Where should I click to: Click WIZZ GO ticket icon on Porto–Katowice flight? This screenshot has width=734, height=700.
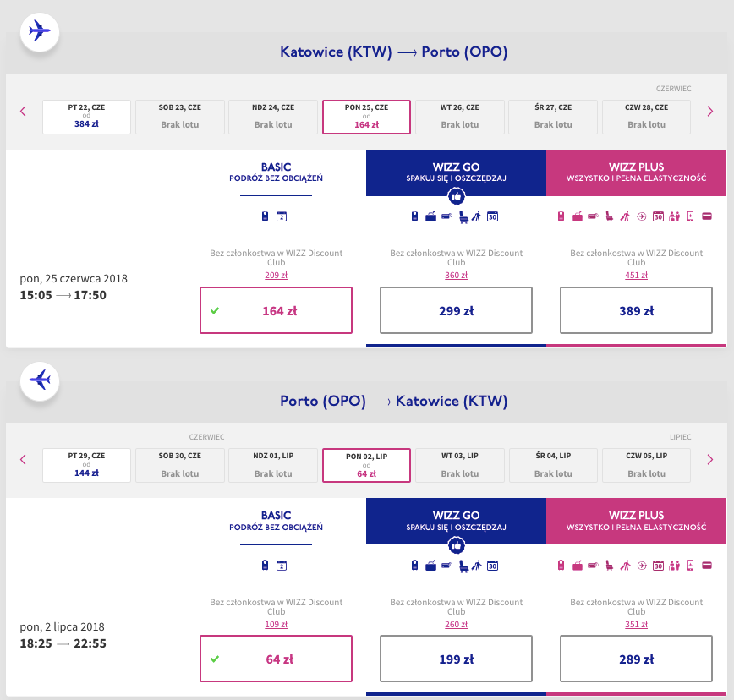(x=447, y=566)
